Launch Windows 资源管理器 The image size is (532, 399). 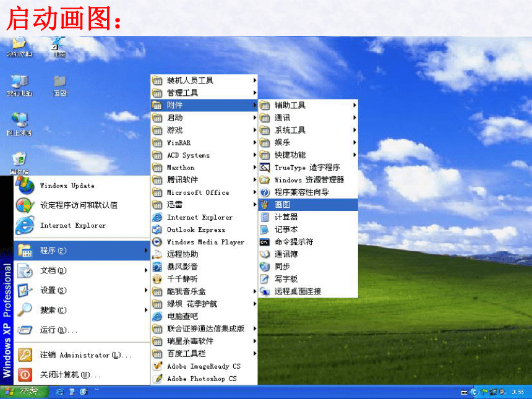point(308,180)
